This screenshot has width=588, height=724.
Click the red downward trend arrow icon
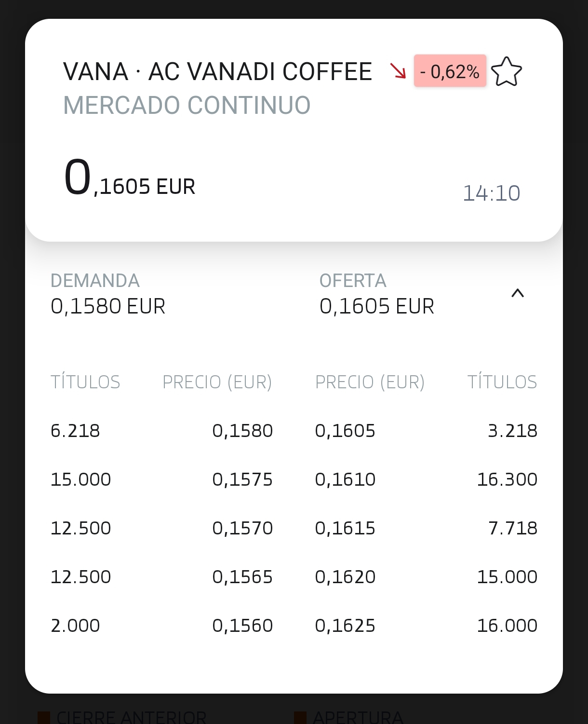click(x=398, y=71)
